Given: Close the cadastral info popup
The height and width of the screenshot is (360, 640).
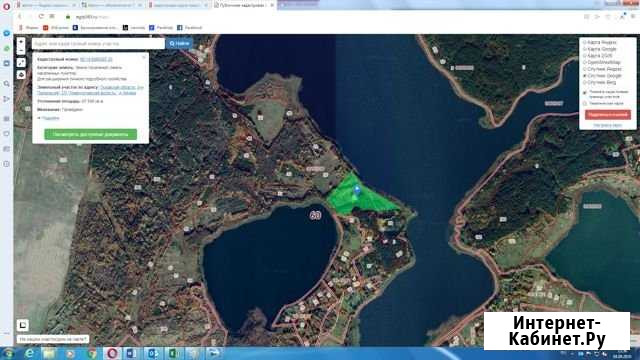Looking at the screenshot, I should coord(144,58).
